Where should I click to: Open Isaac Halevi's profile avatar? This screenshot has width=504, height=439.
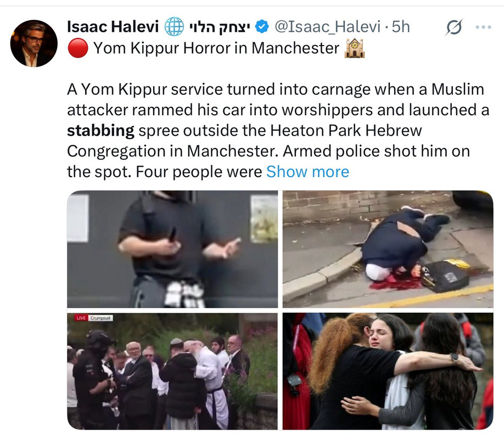[x=33, y=43]
